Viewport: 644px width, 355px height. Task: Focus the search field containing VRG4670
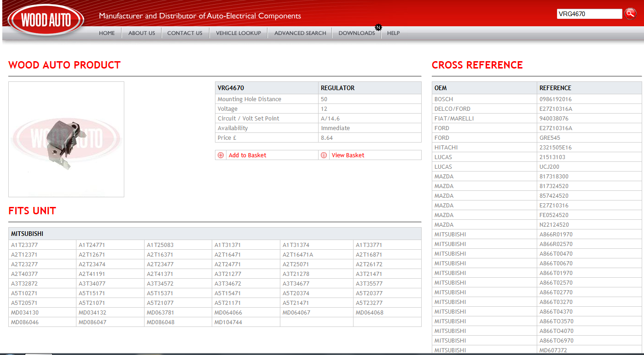click(x=589, y=14)
